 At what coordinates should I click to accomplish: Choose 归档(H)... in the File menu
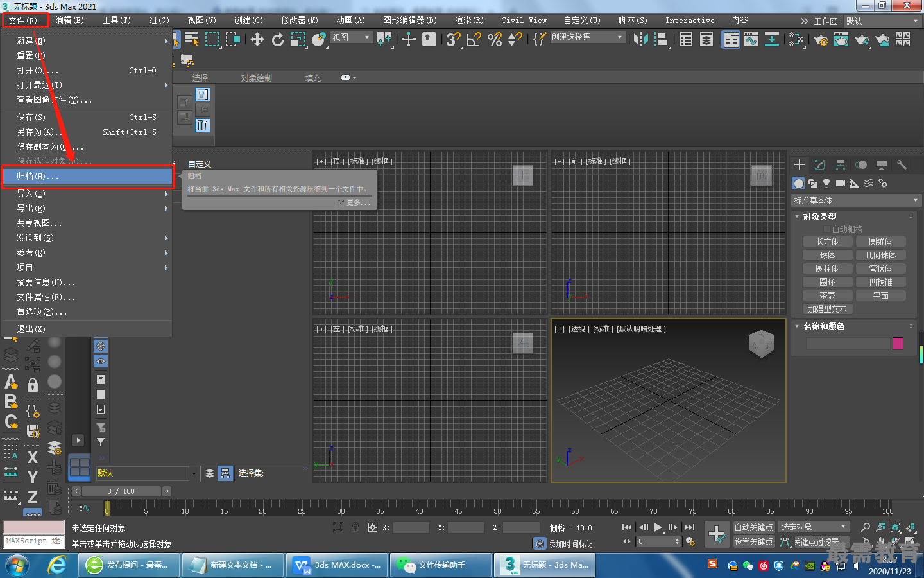pyautogui.click(x=87, y=176)
